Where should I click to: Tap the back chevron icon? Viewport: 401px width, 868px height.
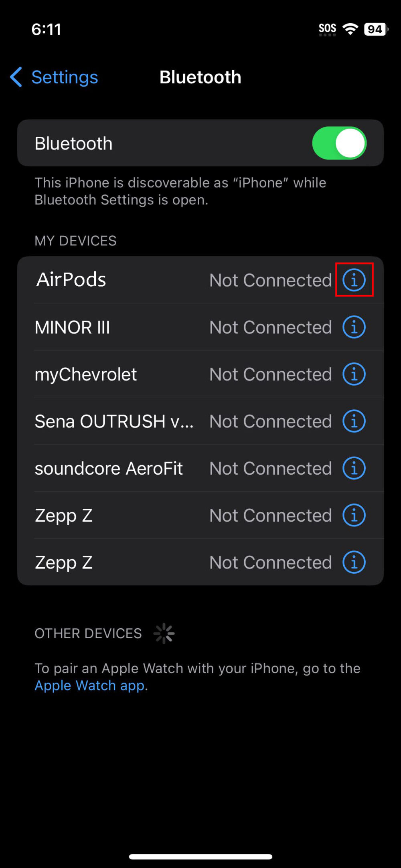tap(15, 77)
